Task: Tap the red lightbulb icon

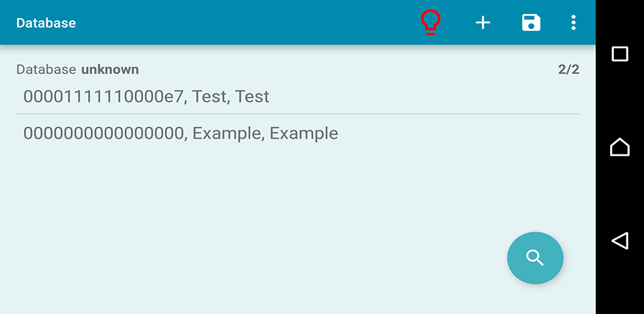Action: pos(430,23)
